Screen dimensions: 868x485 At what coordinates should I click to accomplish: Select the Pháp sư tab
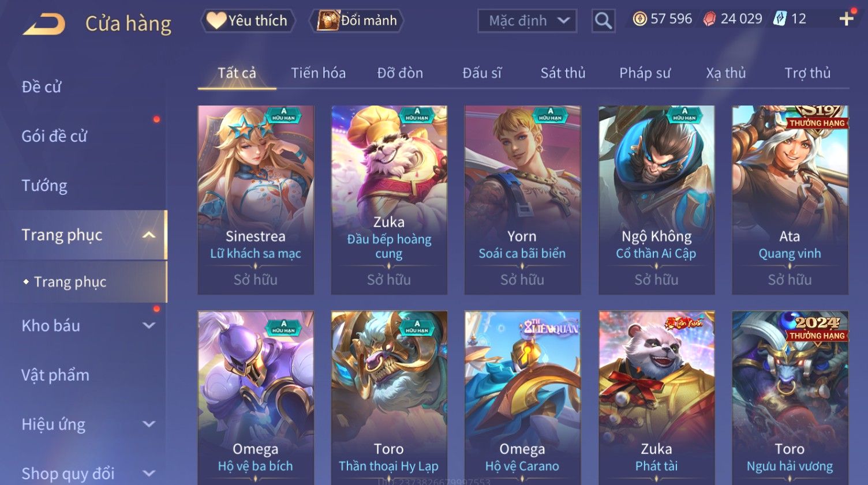645,73
